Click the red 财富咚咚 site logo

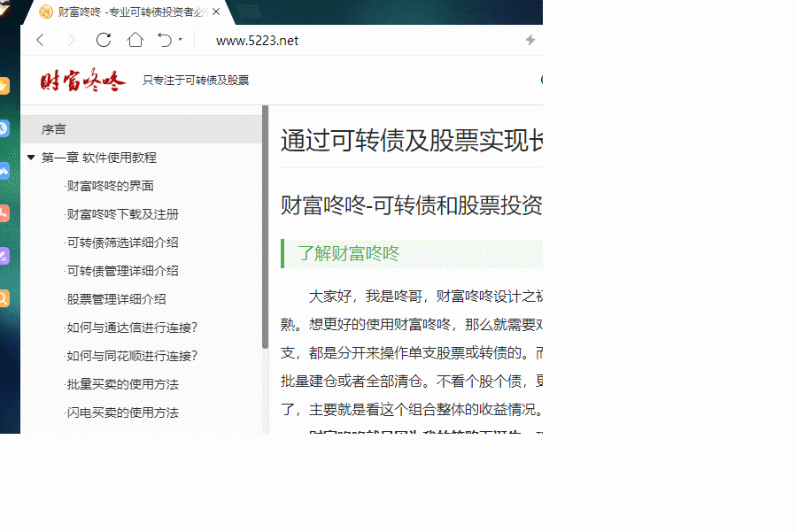tap(83, 80)
